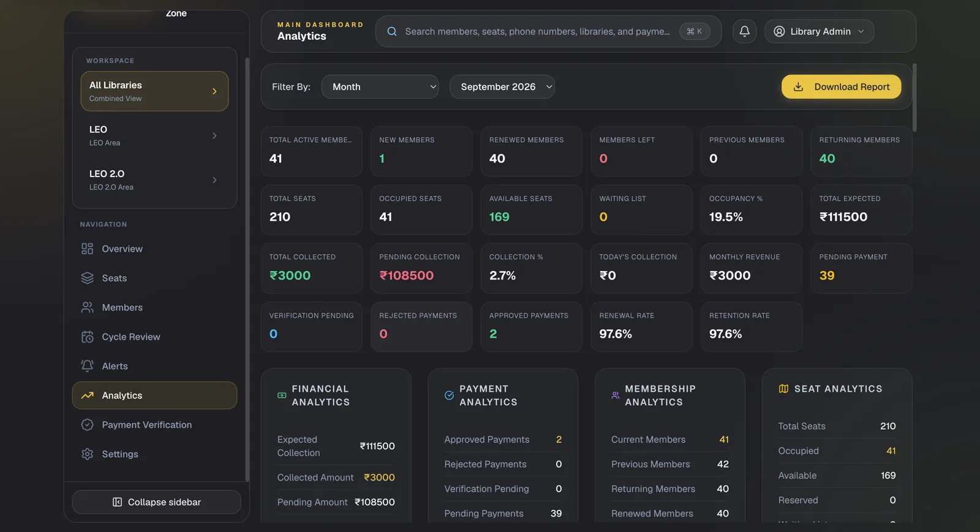Click the Renewal Rate 97.6% card
980x532 pixels.
pos(641,327)
